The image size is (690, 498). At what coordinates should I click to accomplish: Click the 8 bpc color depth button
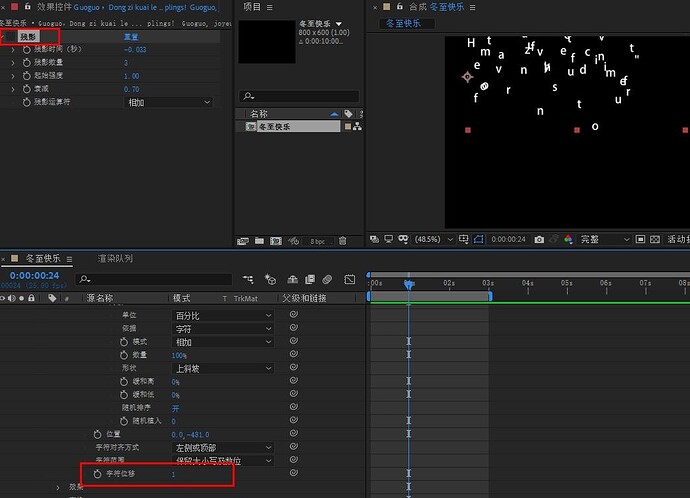(x=317, y=241)
